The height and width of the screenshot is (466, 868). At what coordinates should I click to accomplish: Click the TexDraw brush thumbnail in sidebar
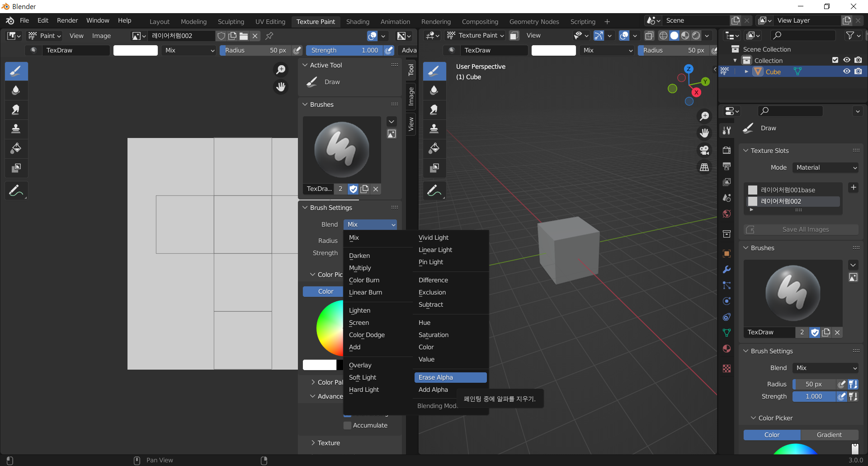(x=342, y=150)
